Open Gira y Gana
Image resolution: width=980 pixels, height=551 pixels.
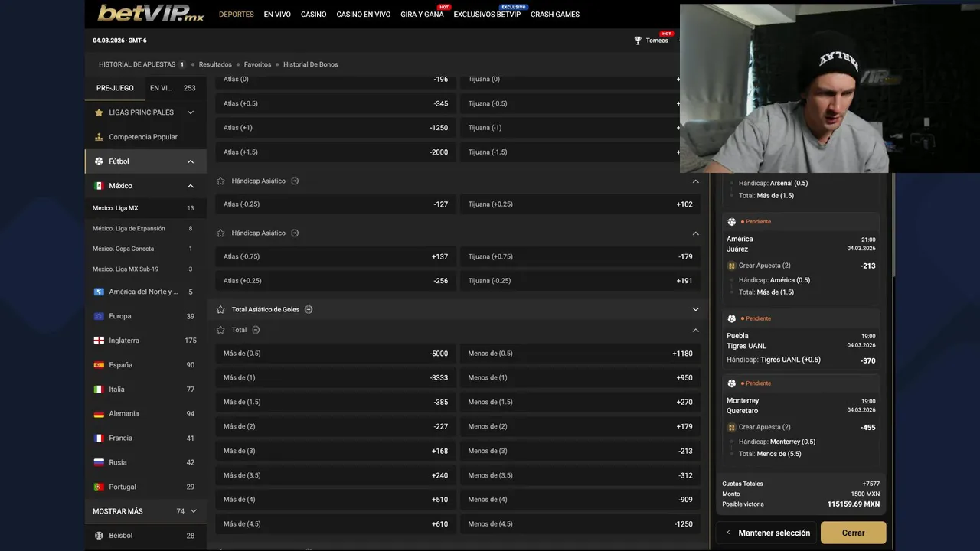[422, 15]
